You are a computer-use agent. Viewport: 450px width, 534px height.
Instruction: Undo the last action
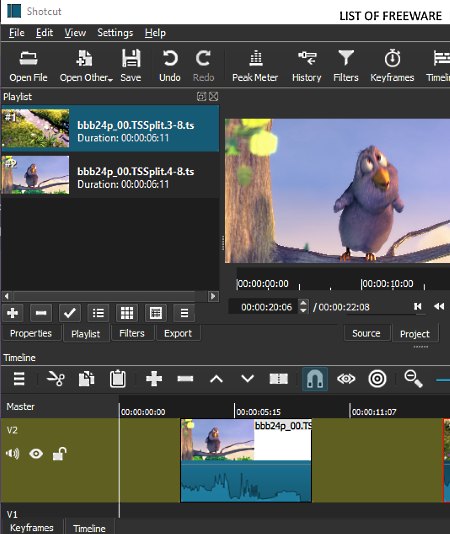(x=170, y=66)
